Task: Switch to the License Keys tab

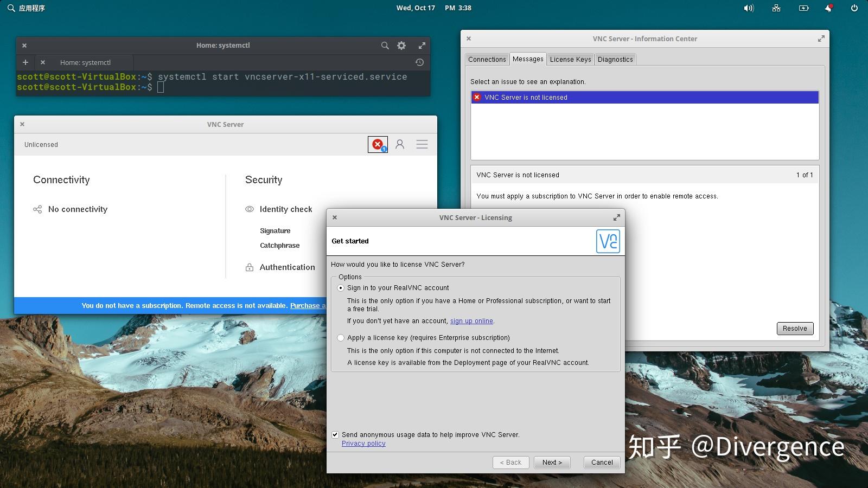Action: click(571, 60)
